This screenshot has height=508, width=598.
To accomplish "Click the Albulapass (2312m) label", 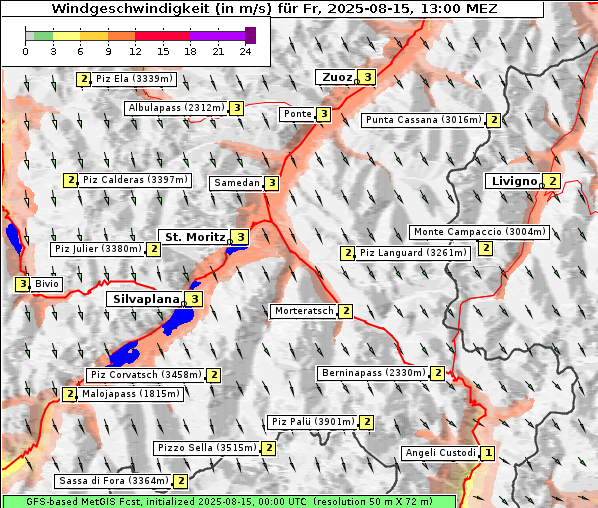I will 176,108.
